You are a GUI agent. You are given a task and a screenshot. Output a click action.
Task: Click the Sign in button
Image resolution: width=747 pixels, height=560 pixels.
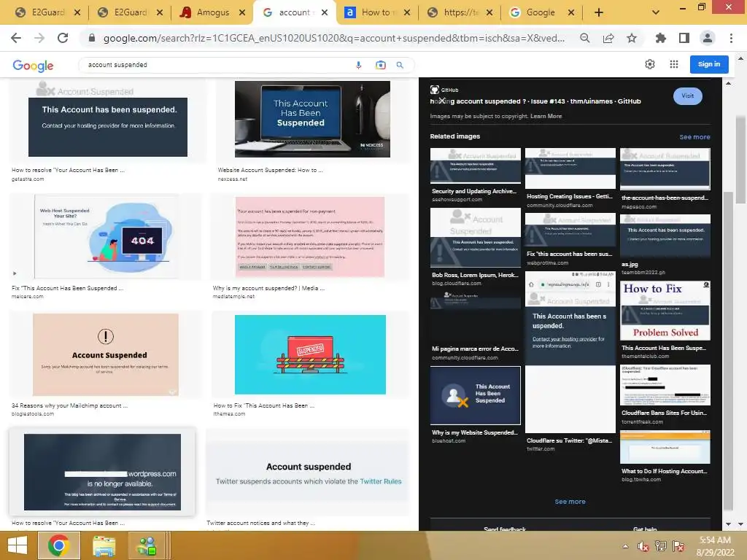pos(709,64)
